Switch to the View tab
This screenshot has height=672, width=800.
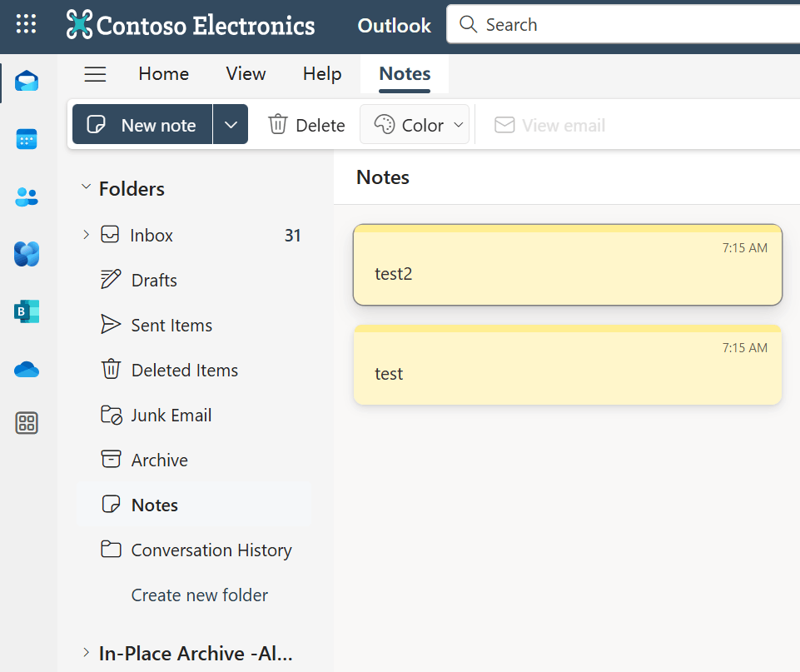246,74
